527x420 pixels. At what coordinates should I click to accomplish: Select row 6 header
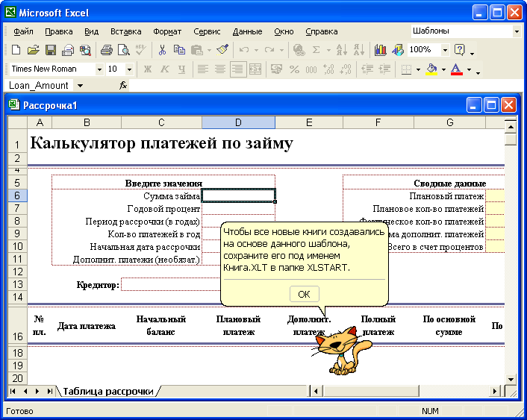click(x=17, y=195)
